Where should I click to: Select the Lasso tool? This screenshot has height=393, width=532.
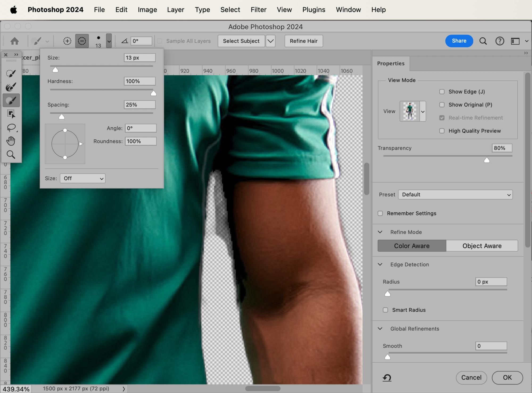(x=11, y=127)
